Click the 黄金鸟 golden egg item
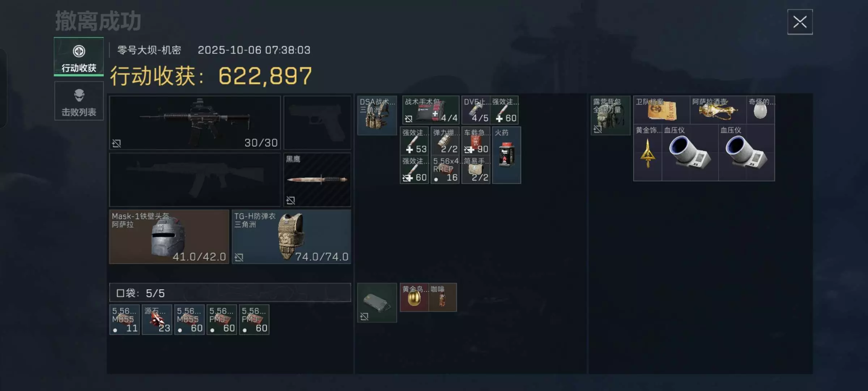This screenshot has width=868, height=391. coord(414,298)
